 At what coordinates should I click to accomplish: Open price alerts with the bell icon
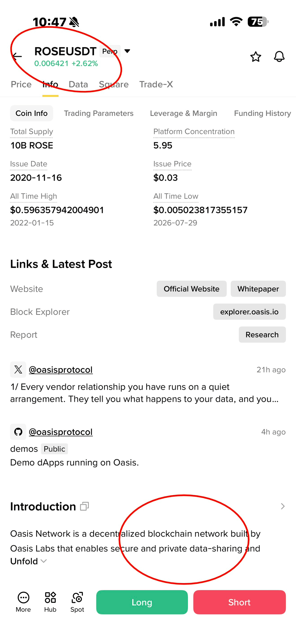pyautogui.click(x=279, y=57)
